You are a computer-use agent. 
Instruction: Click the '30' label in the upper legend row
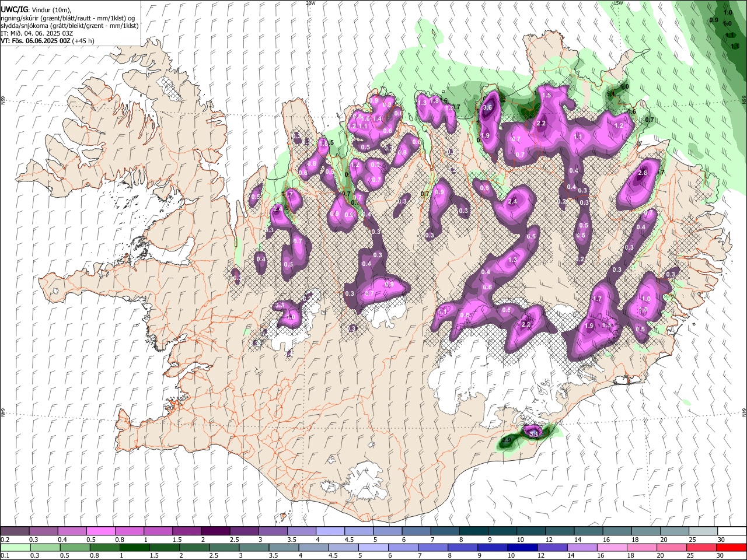[721, 540]
